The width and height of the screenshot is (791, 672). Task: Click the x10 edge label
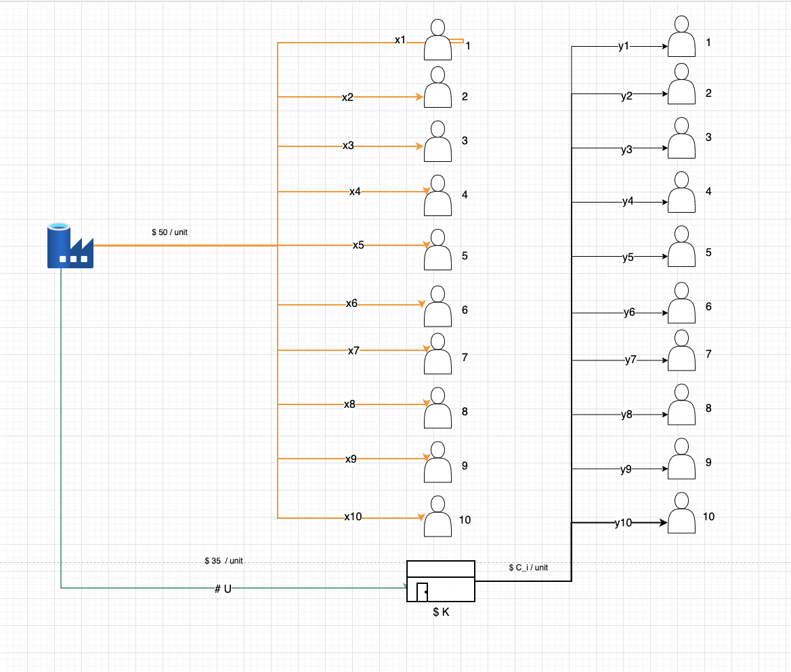click(353, 517)
